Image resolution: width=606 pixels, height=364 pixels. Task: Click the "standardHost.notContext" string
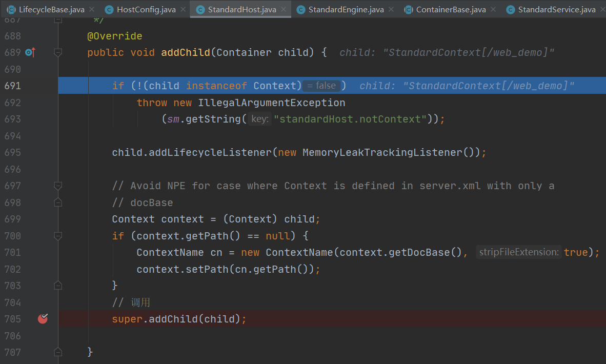click(x=350, y=119)
